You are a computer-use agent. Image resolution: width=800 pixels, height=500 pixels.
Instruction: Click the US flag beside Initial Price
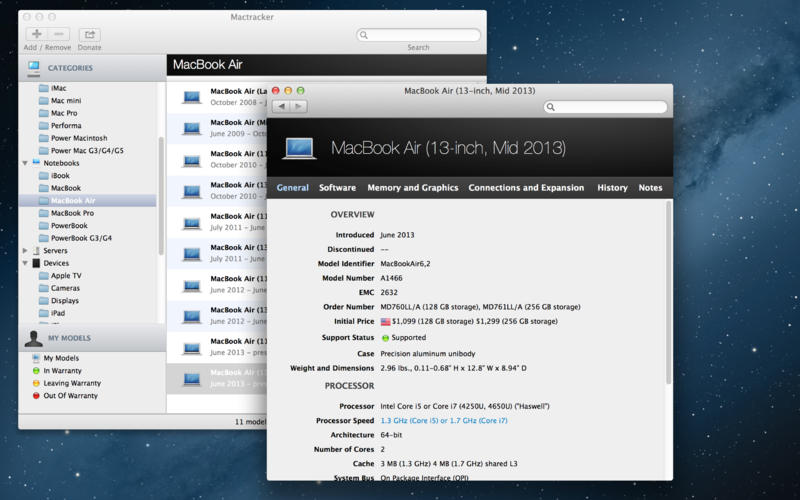385,322
